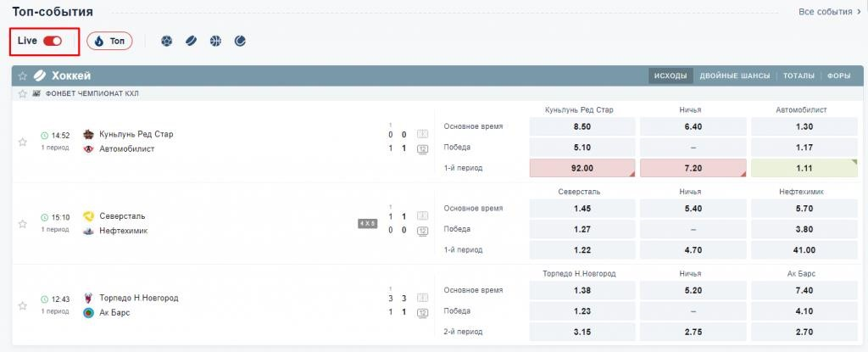Click the Топ filter button
Image resolution: width=868 pixels, height=352 pixels.
(x=109, y=41)
